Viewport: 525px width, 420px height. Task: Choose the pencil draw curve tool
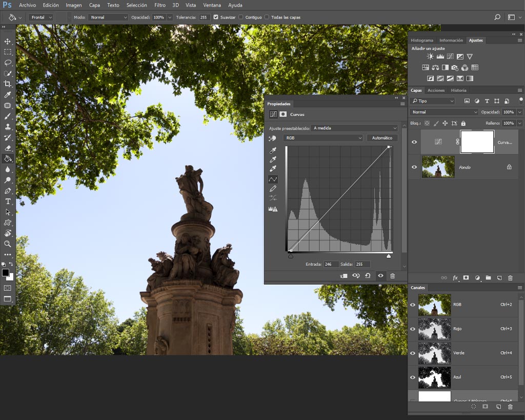pyautogui.click(x=273, y=189)
